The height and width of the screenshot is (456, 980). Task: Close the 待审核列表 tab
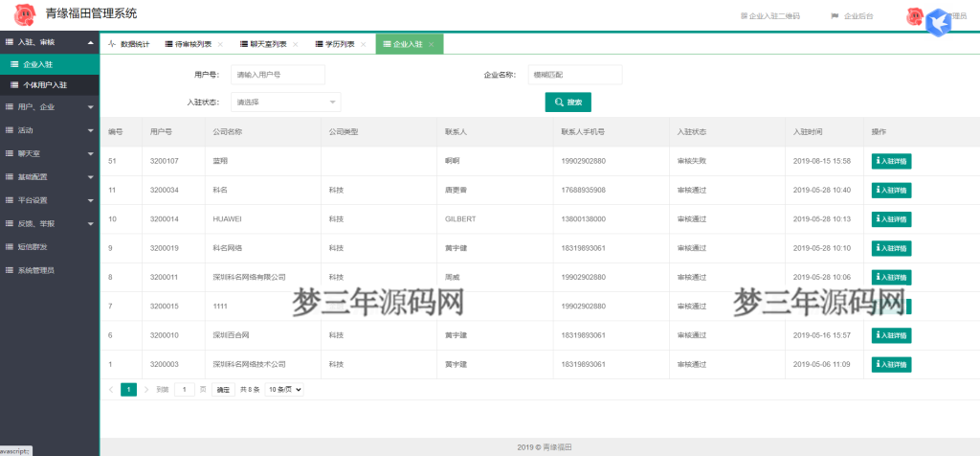(x=220, y=44)
